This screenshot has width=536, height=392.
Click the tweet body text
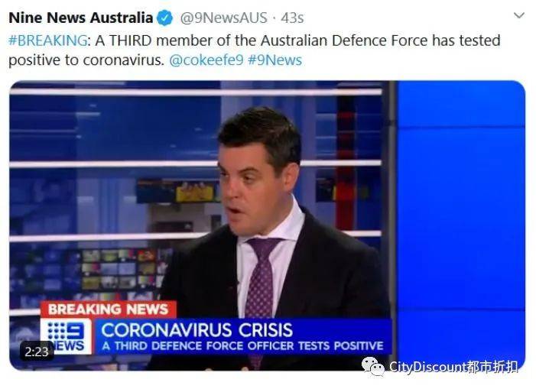255,50
